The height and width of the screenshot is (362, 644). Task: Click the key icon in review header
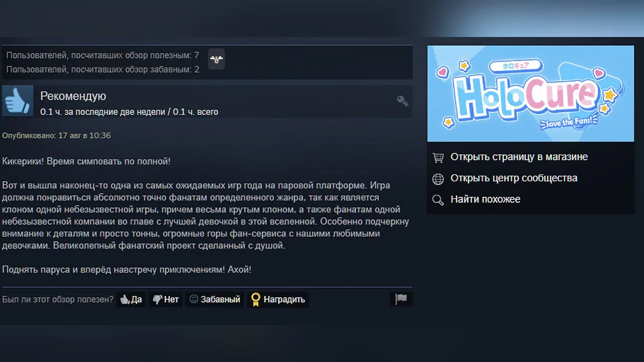click(402, 101)
